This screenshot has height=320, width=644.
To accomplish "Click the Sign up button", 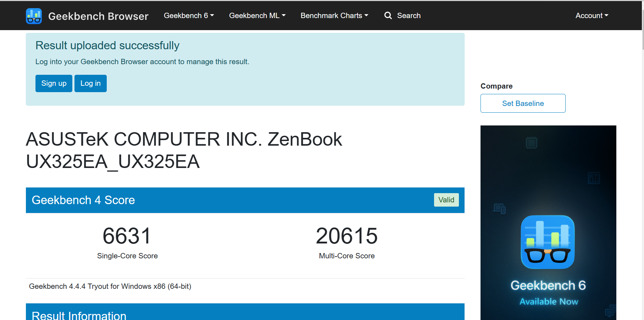I will (x=54, y=83).
